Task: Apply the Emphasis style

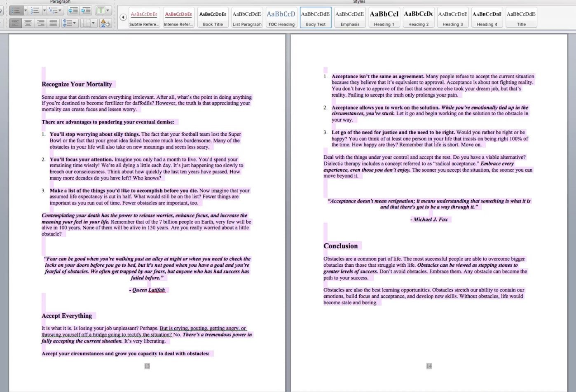Action: click(x=350, y=17)
